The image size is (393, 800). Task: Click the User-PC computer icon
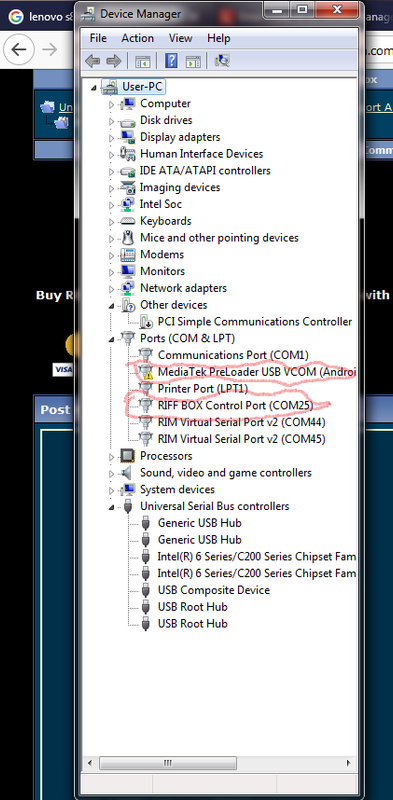point(110,87)
